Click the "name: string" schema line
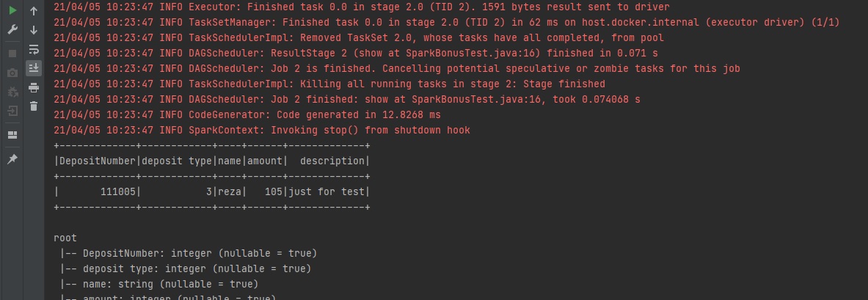Viewport: 868px width, 300px height. tap(118, 284)
